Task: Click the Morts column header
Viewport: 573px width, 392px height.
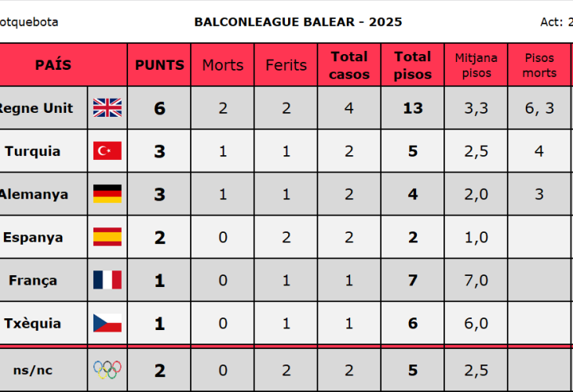Action: click(223, 65)
